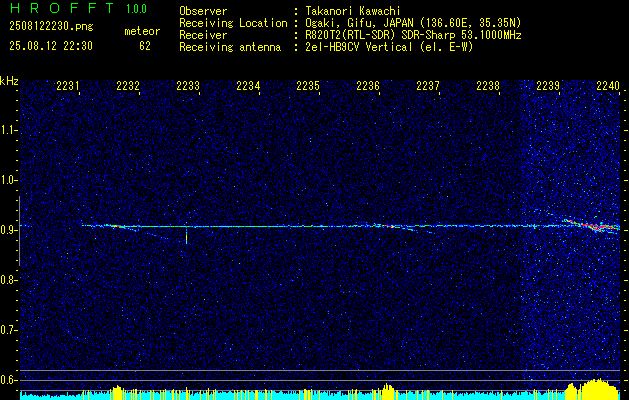The image size is (629, 400).
Task: Click the 0.8 frequency axis label
Action: click(8, 280)
